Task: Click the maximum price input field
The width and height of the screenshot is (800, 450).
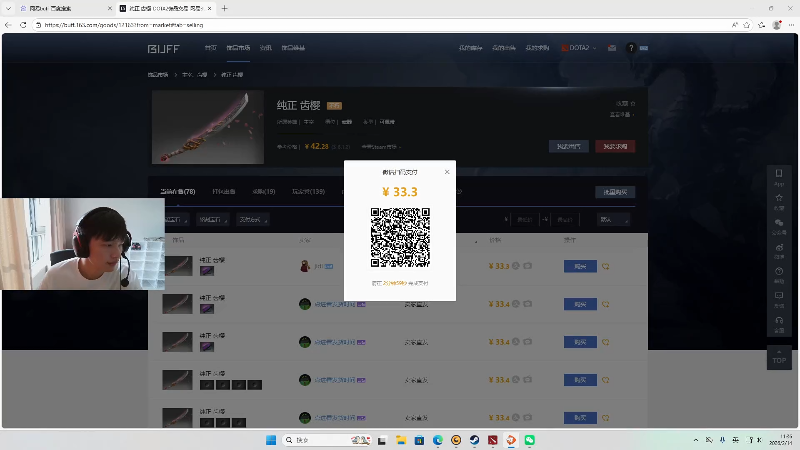Action: (x=564, y=219)
